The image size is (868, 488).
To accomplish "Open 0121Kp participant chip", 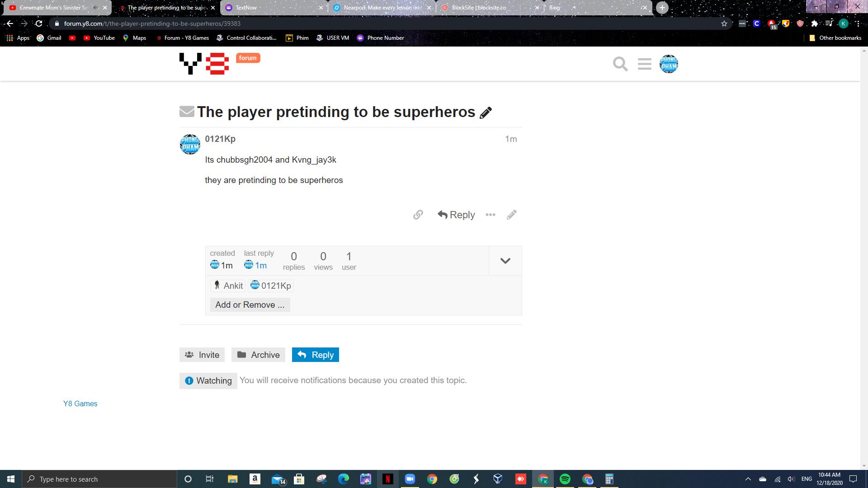I will pyautogui.click(x=271, y=286).
